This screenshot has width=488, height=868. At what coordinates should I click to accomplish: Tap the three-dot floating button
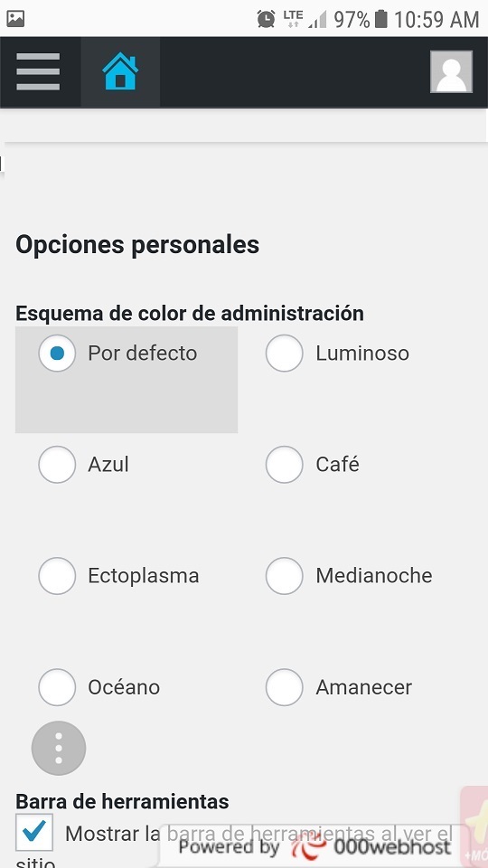coord(59,748)
